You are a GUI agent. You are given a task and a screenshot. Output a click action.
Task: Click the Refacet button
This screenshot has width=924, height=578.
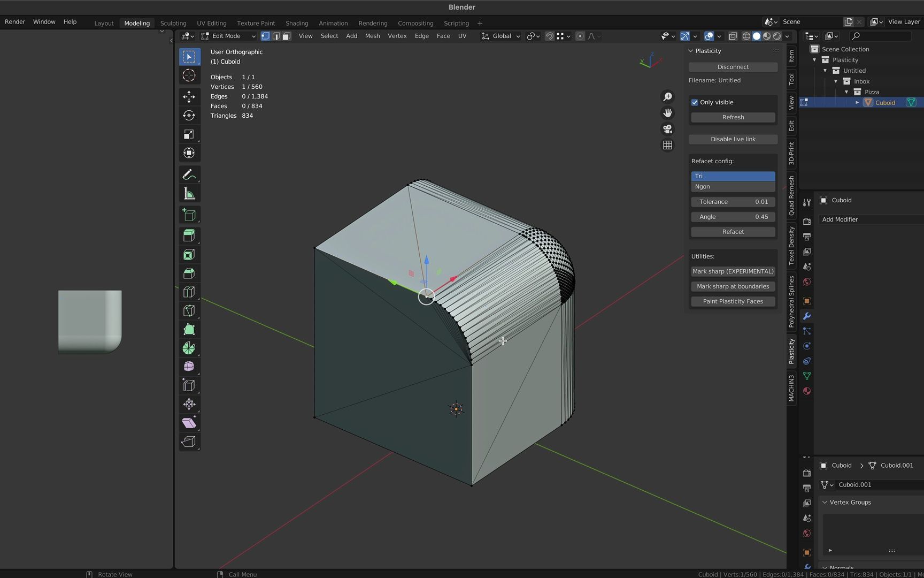(733, 232)
